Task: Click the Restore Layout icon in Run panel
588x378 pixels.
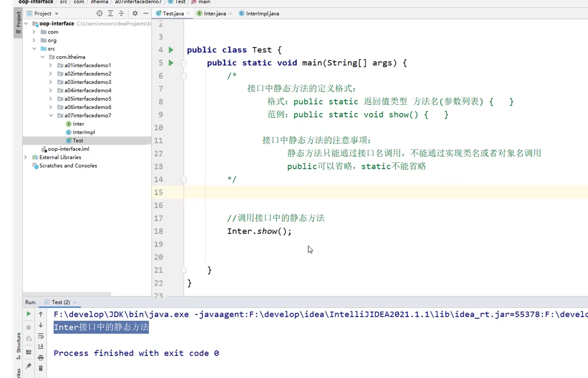Action: [29, 352]
